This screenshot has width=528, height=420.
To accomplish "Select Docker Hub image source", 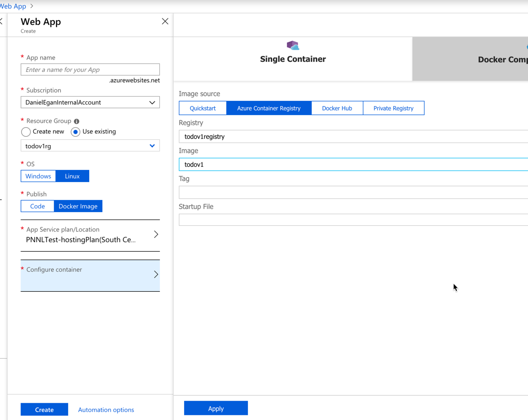I will (x=337, y=108).
